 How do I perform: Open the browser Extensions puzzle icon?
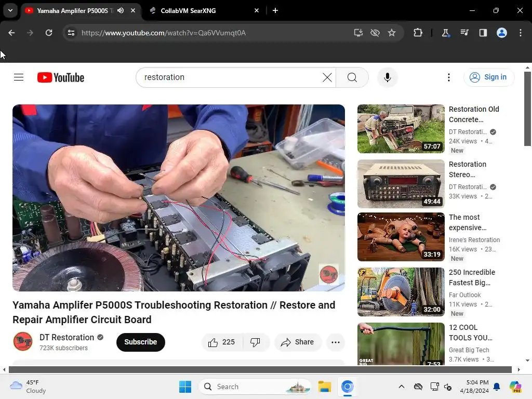pyautogui.click(x=418, y=33)
